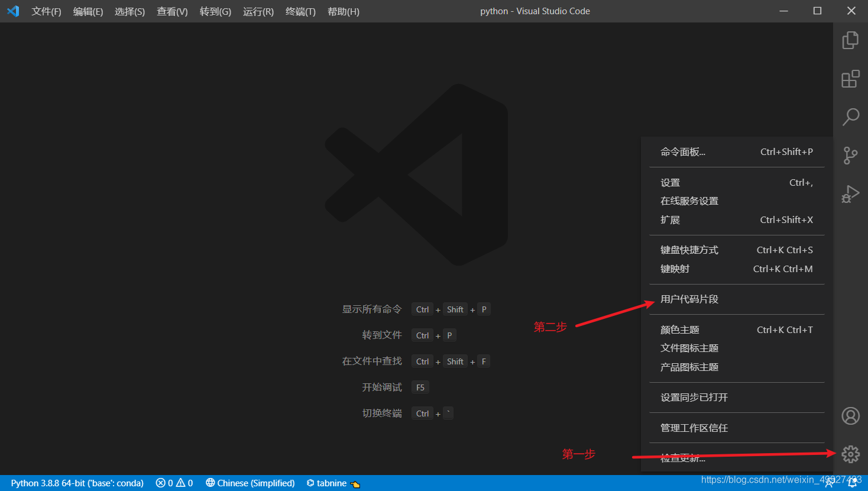Open the 选择(S) menu
Image resolution: width=868 pixels, height=491 pixels.
pyautogui.click(x=130, y=11)
